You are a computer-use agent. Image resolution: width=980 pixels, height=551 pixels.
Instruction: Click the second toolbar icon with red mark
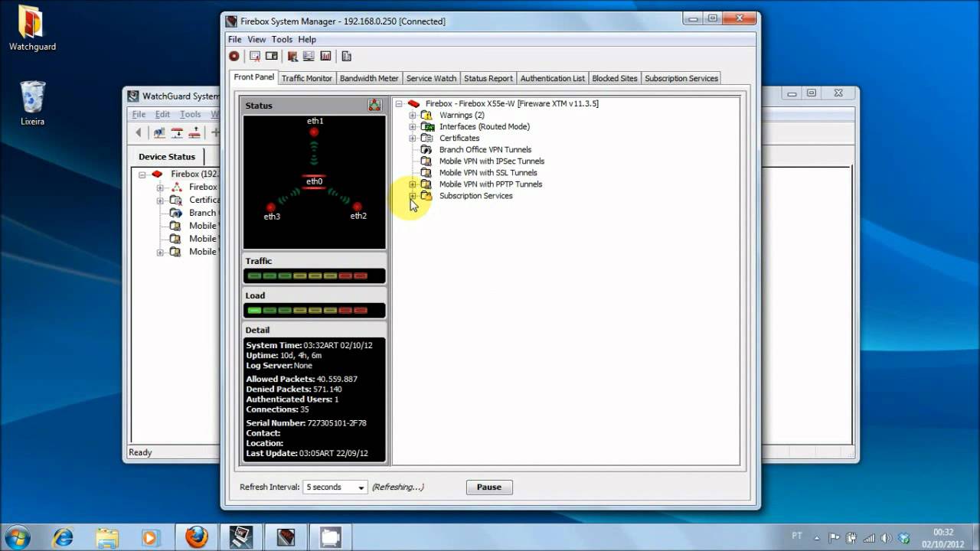(255, 56)
